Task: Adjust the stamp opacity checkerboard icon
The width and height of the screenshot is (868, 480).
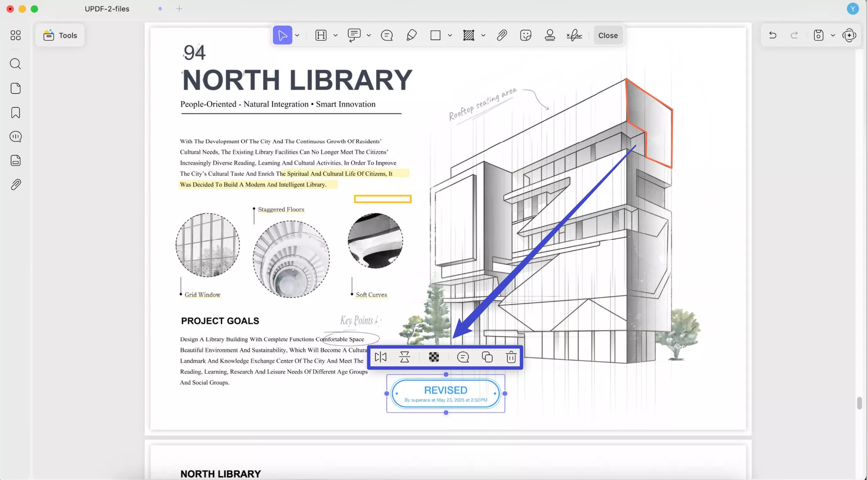Action: 434,357
